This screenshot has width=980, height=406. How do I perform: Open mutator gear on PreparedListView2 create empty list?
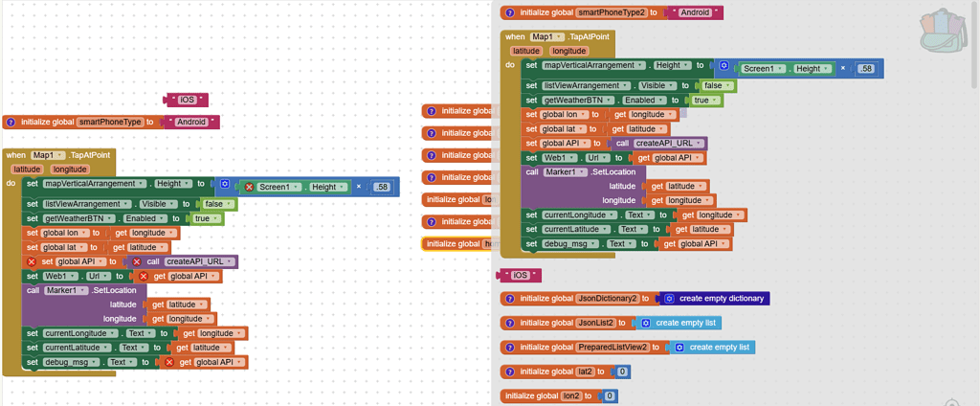[679, 348]
